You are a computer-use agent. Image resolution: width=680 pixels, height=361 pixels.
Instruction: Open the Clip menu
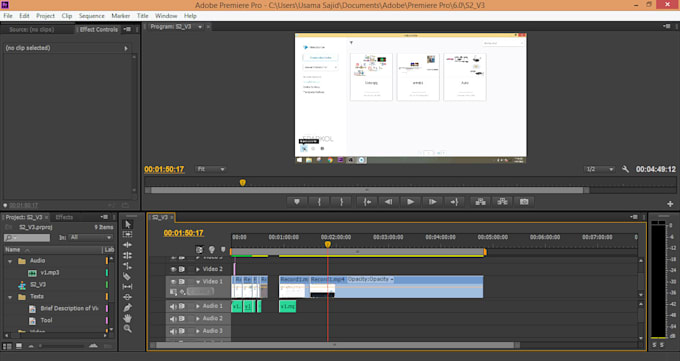pyautogui.click(x=66, y=16)
